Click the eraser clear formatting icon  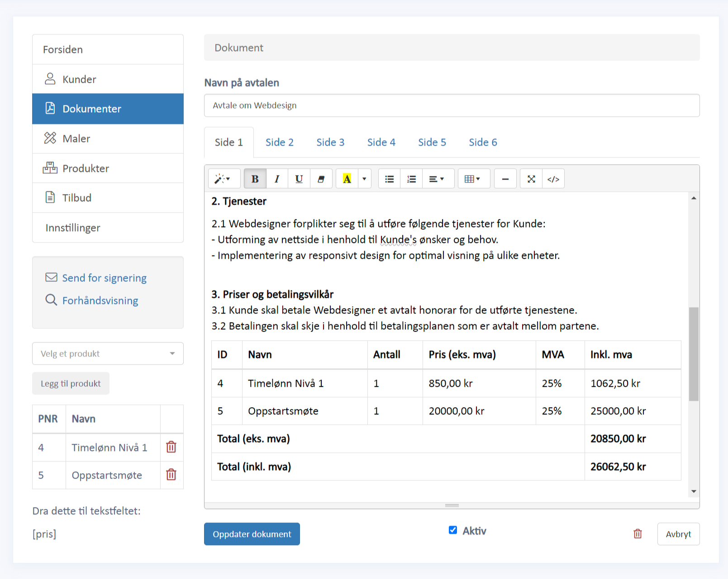321,179
